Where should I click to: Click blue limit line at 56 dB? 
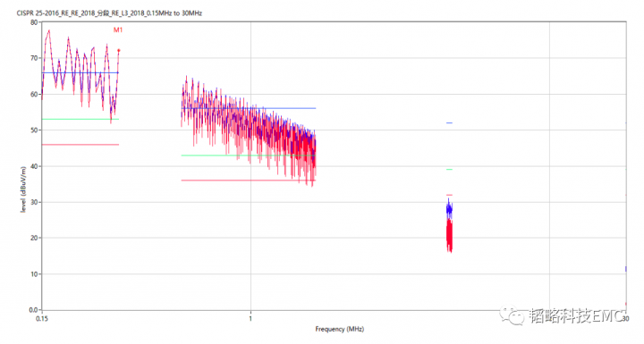(249, 108)
